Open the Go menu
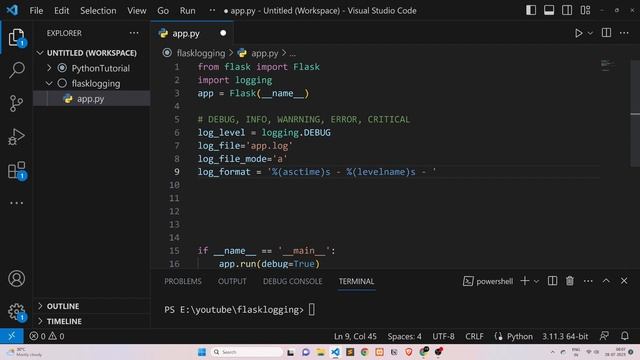Viewport: 640px width, 360px height. pyautogui.click(x=163, y=11)
